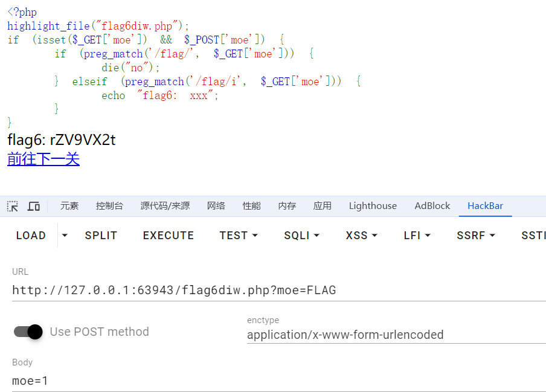Open the XSS payload dropdown
The image size is (546, 392).
(362, 236)
